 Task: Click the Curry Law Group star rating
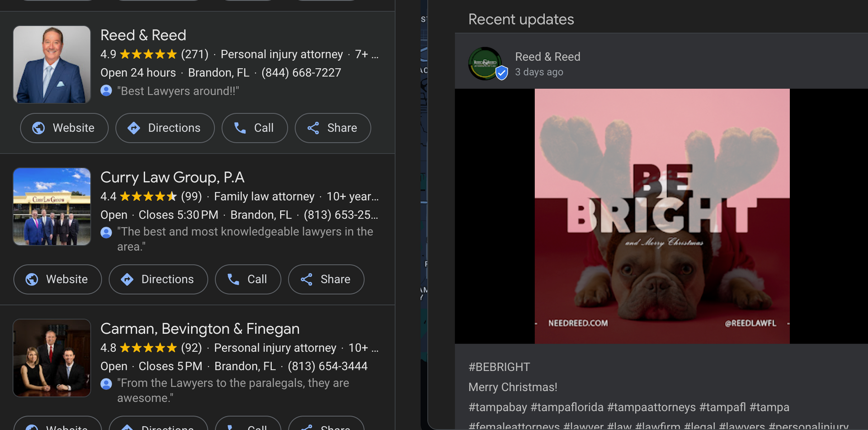tap(148, 196)
